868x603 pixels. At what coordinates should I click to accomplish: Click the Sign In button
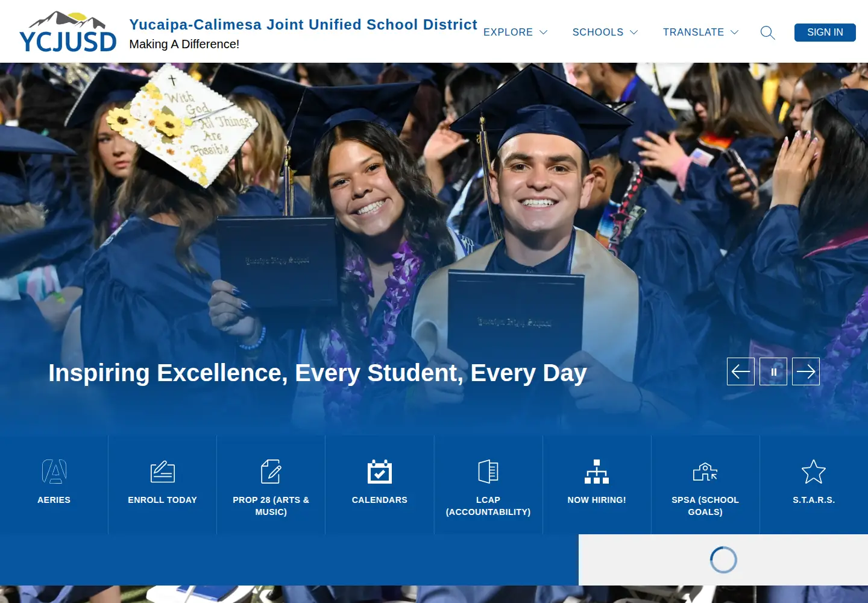825,33
